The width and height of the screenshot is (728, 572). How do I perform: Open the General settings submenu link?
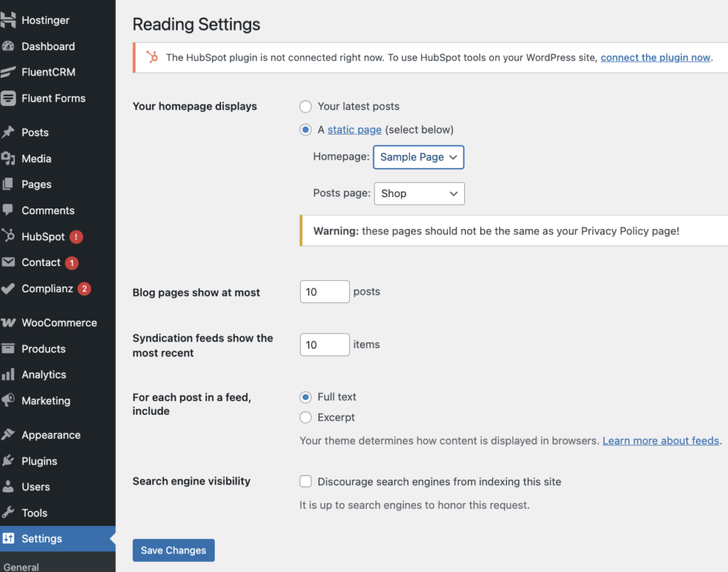[21, 566]
